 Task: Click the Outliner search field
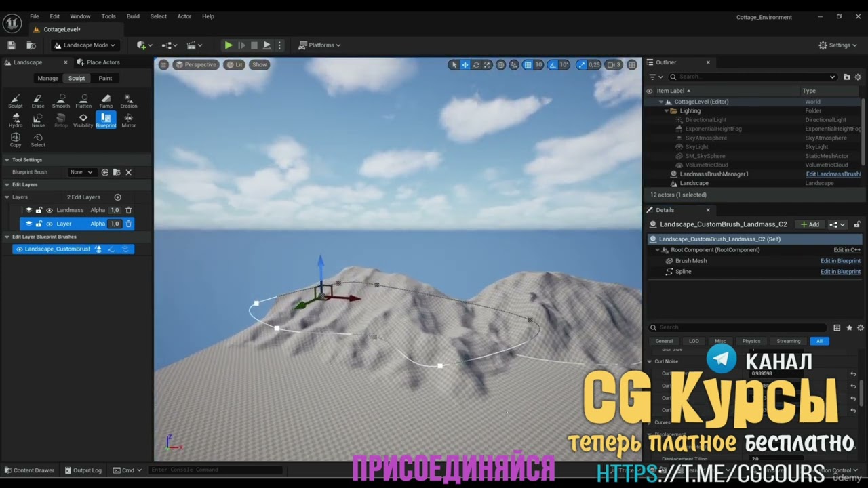[753, 77]
